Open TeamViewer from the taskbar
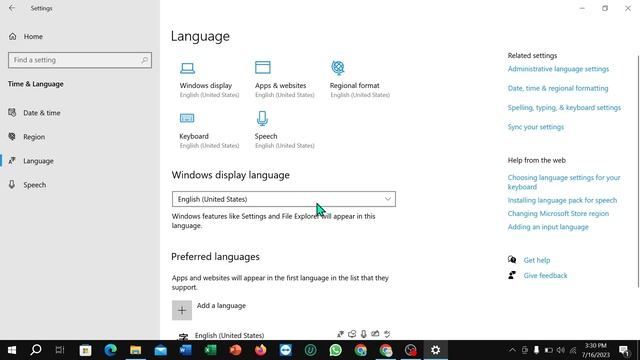The height and width of the screenshot is (360, 640). [285, 350]
